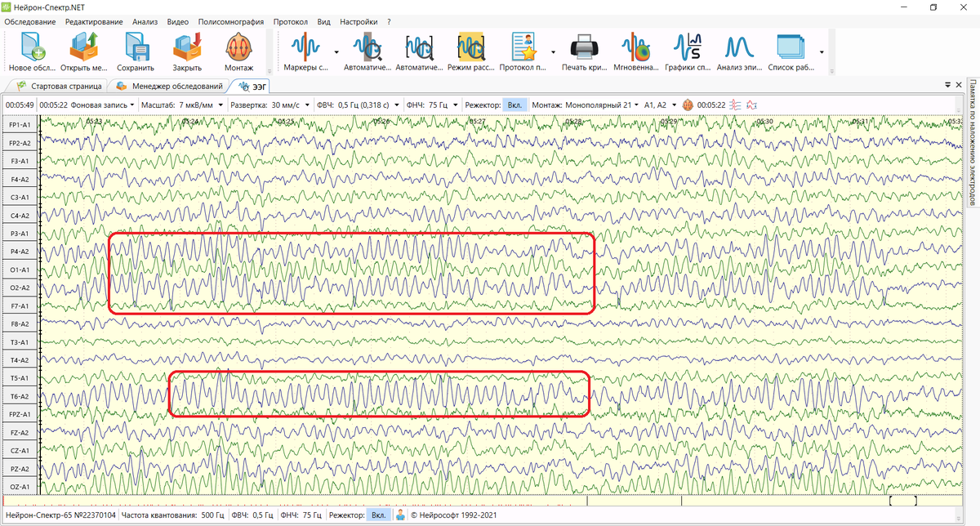Click the 00:05:49 time field
Viewport: 980px width, 526px height.
[x=20, y=105]
